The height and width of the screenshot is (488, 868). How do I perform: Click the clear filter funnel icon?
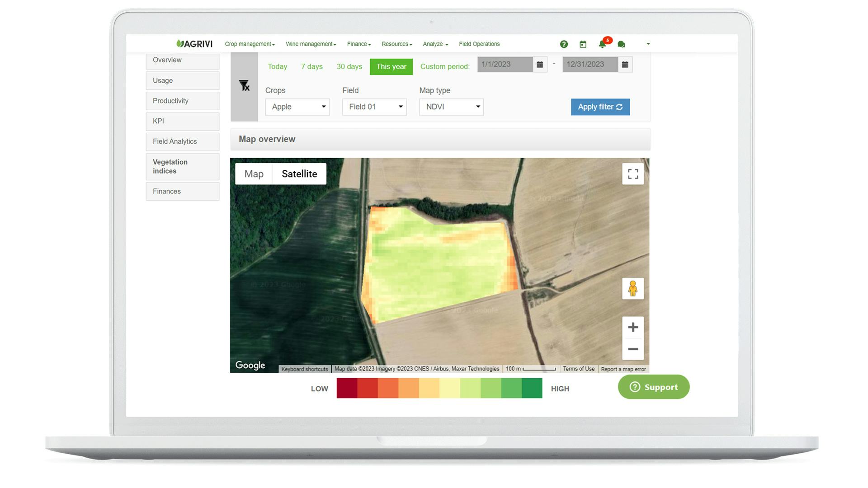coord(244,85)
